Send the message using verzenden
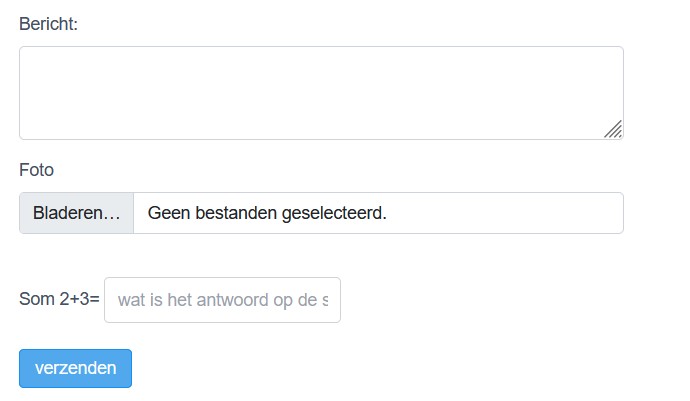690x401 pixels. pyautogui.click(x=75, y=368)
